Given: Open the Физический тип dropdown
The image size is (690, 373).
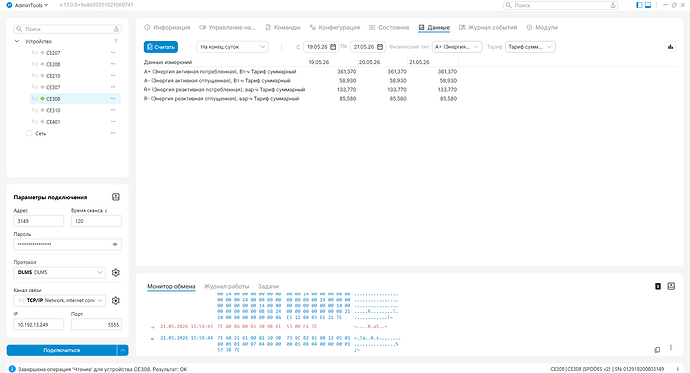Looking at the screenshot, I should pyautogui.click(x=457, y=47).
